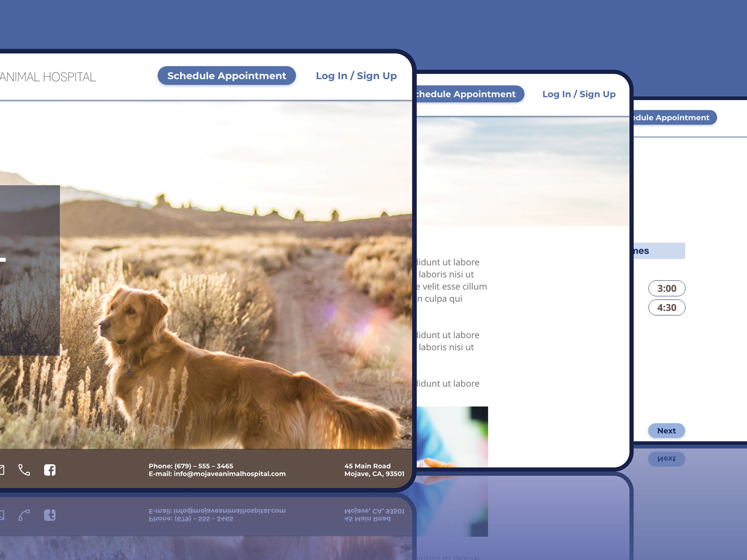The height and width of the screenshot is (560, 747).
Task: Open the blurred colorful photo on middle screen
Action: point(452,437)
